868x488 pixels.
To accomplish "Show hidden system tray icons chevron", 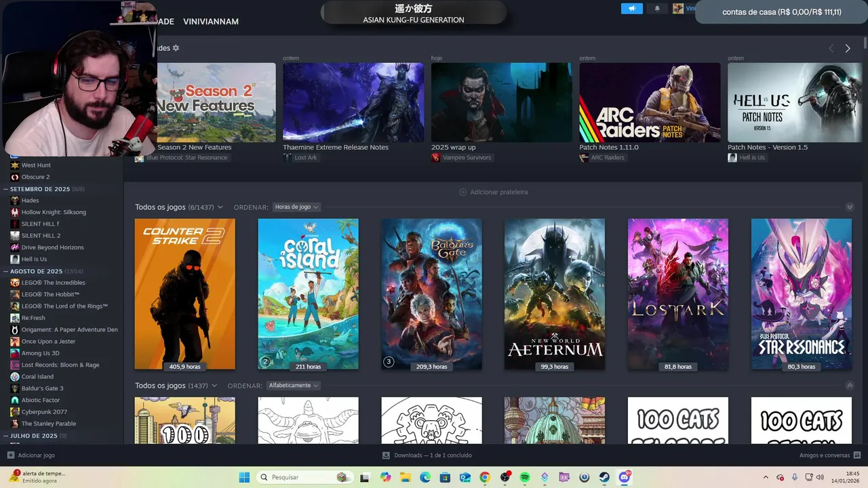I will point(766,477).
